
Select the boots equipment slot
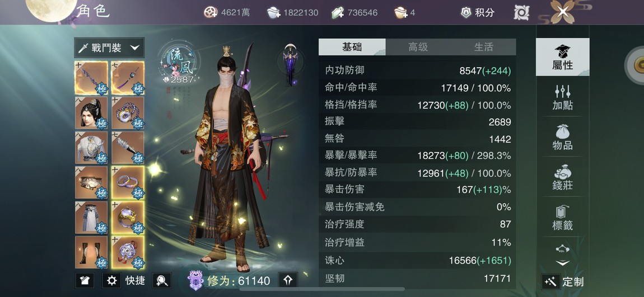click(91, 252)
